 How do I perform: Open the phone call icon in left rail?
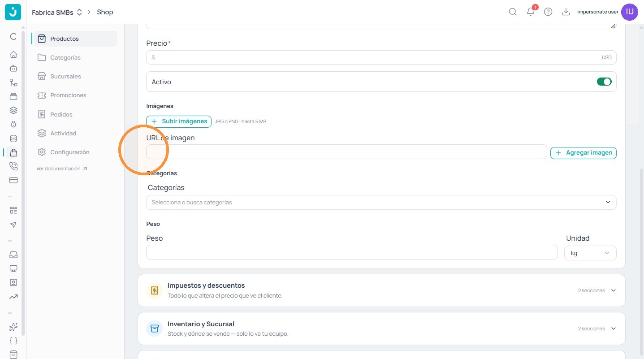coord(13,166)
